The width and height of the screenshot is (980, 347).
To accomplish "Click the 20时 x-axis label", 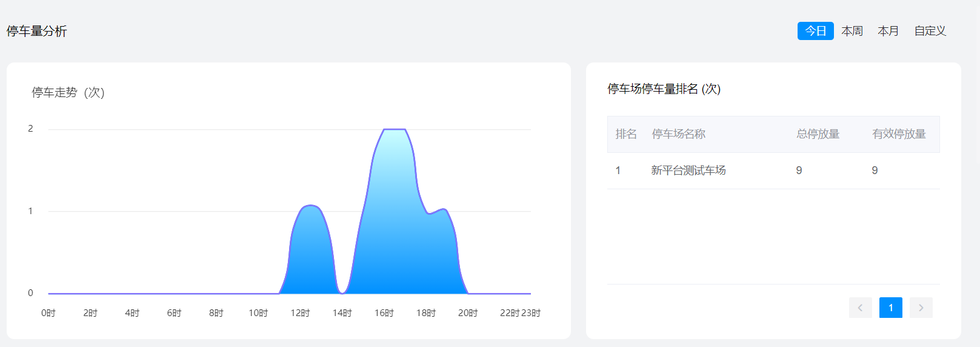I will [467, 313].
